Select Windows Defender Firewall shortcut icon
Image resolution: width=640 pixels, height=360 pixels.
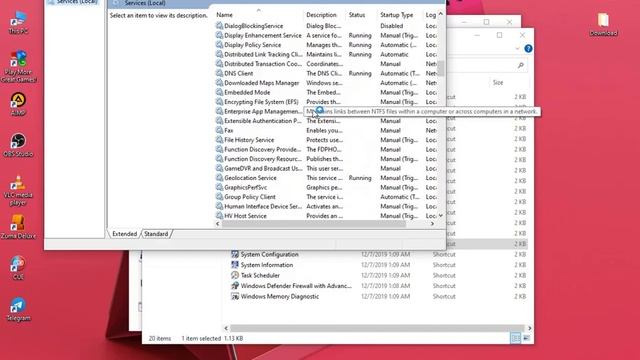click(235, 286)
